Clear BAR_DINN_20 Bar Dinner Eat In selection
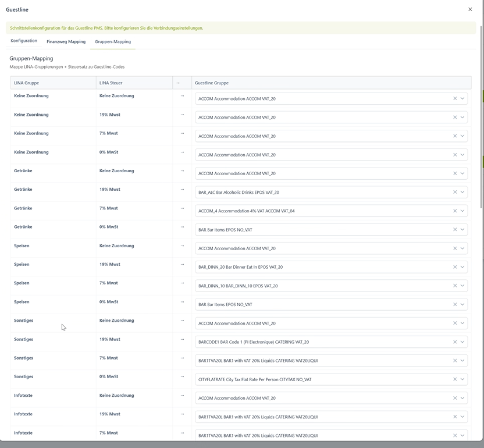484x448 pixels. click(455, 266)
